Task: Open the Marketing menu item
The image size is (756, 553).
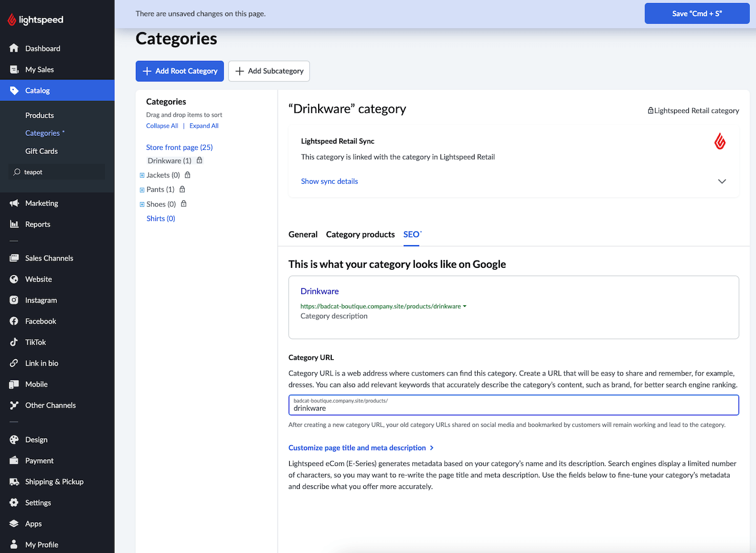Action: click(x=41, y=203)
